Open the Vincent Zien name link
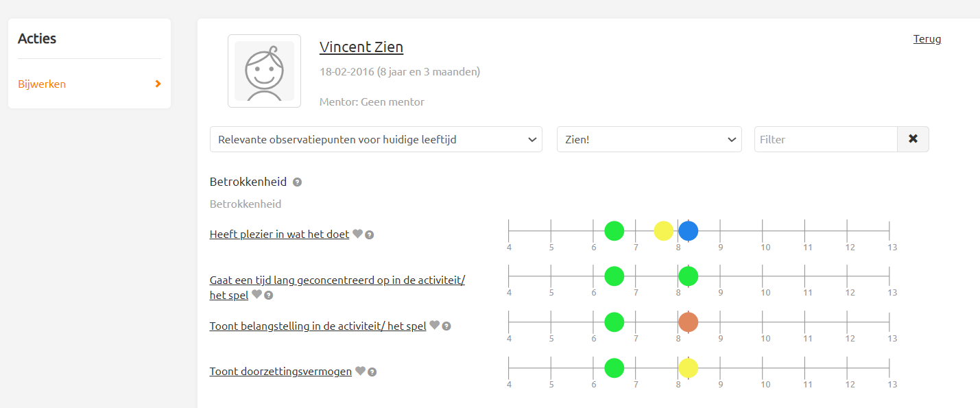 point(361,47)
